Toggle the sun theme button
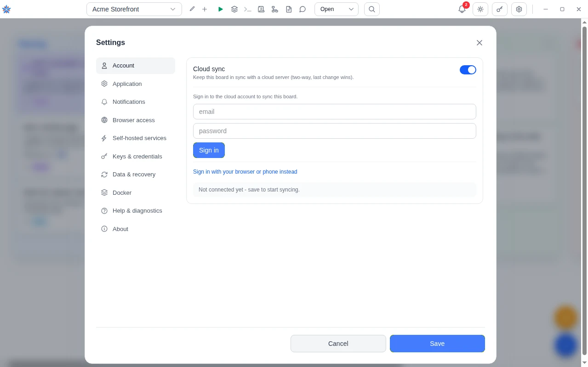 pos(480,9)
